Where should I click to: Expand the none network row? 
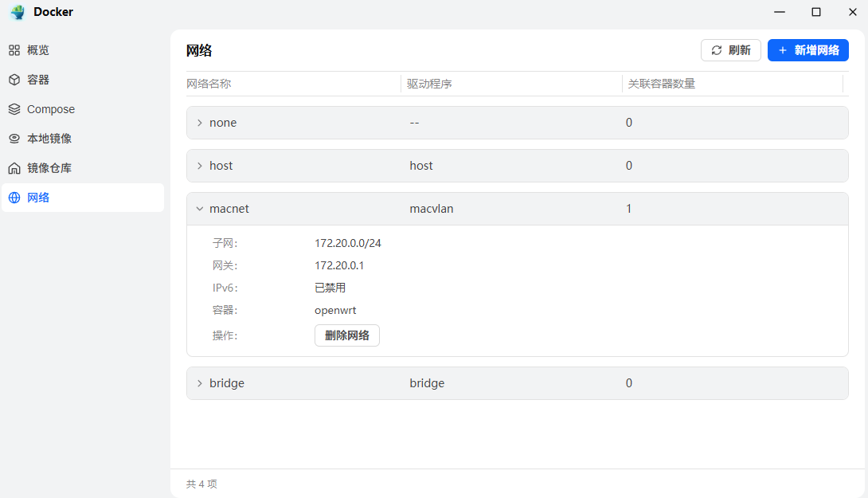coord(200,123)
